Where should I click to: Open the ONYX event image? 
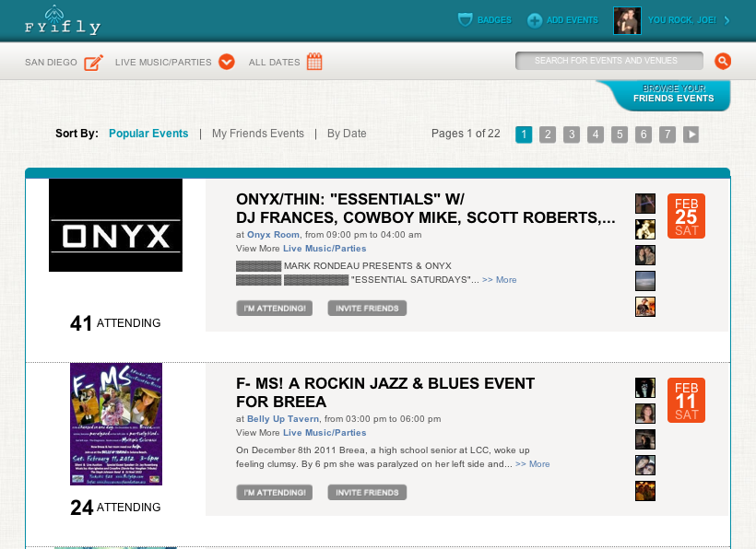tap(116, 225)
